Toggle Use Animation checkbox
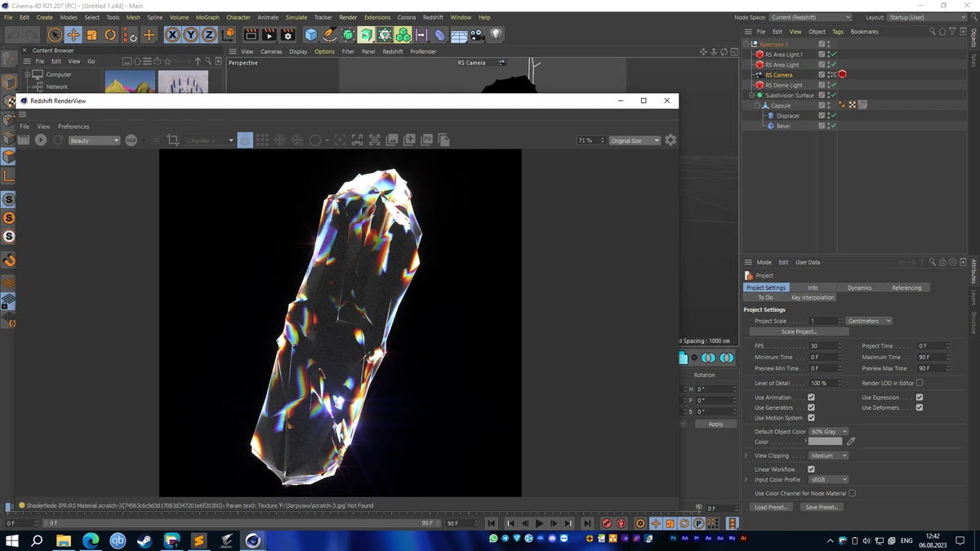980x551 pixels. (811, 398)
